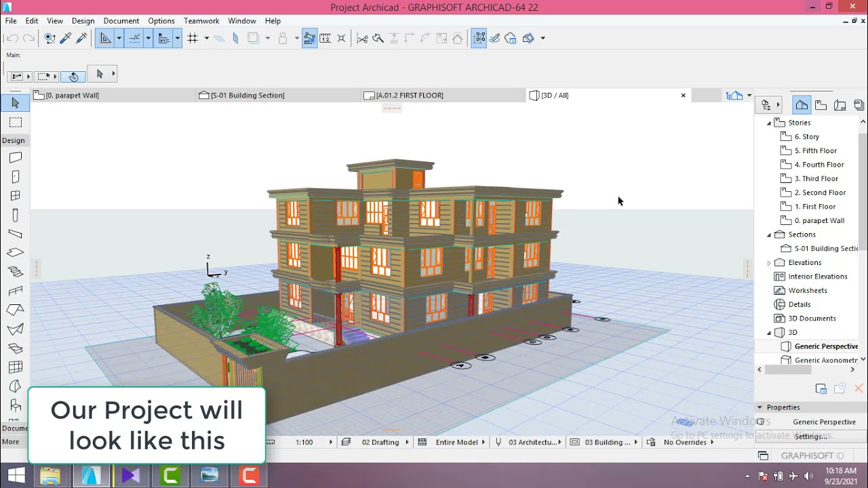
Task: Toggle the Quick Selection magnet button
Action: pyautogui.click(x=73, y=76)
